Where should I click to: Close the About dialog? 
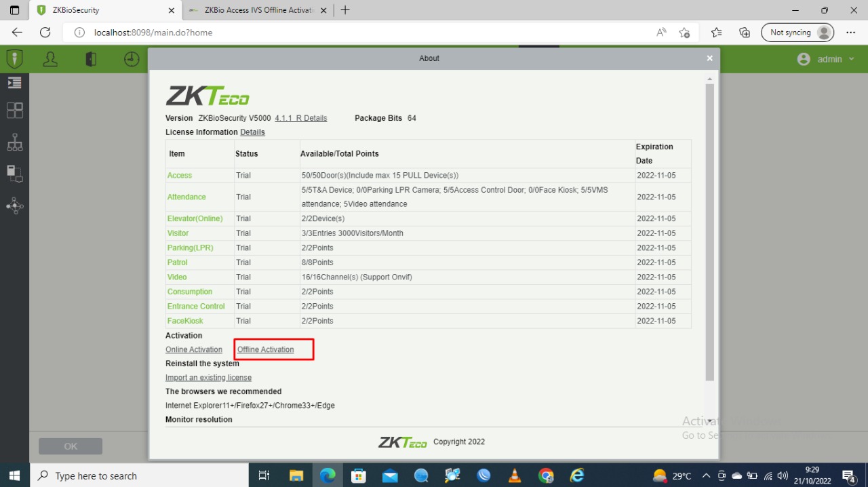tap(709, 58)
